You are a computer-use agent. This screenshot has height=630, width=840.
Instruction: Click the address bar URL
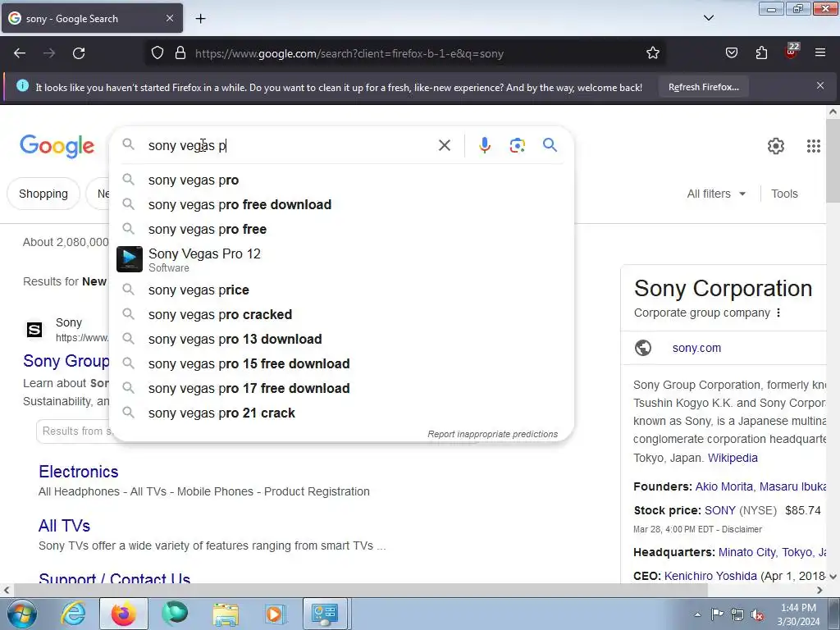click(x=349, y=53)
